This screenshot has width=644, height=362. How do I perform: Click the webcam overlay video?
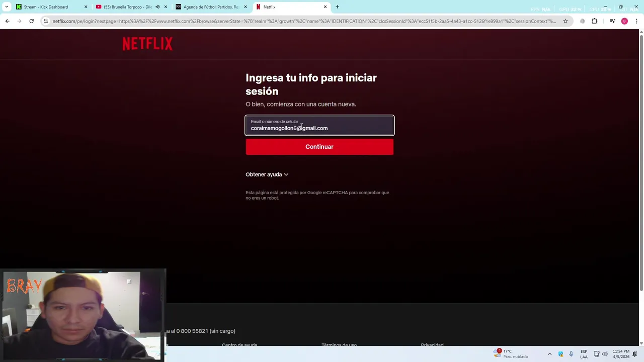(83, 315)
